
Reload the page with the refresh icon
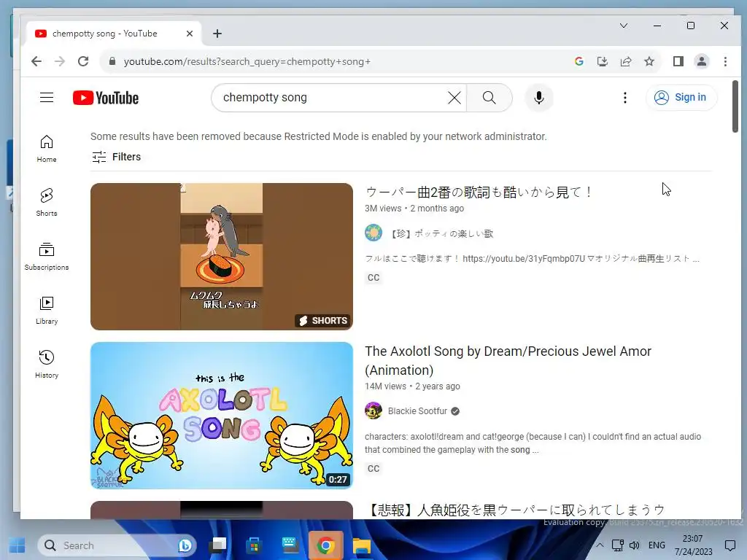[x=83, y=61]
